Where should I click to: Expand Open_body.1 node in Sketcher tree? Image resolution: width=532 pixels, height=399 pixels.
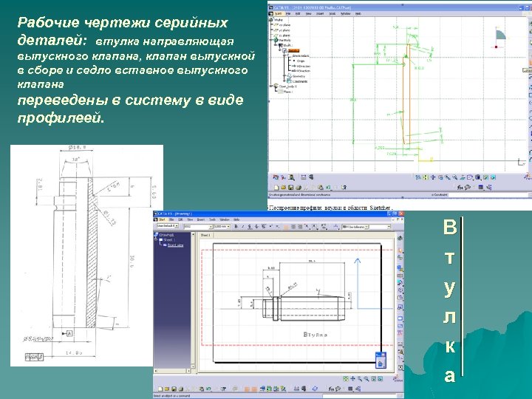270,86
